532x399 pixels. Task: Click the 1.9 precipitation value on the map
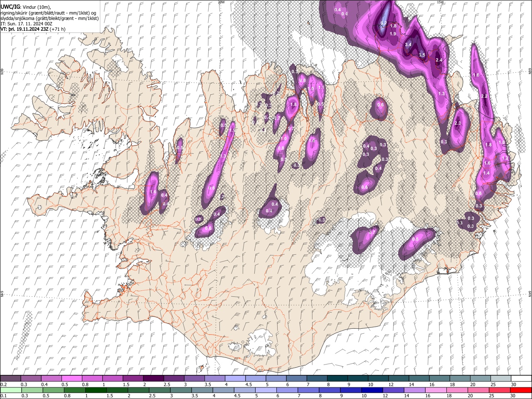(x=393, y=34)
